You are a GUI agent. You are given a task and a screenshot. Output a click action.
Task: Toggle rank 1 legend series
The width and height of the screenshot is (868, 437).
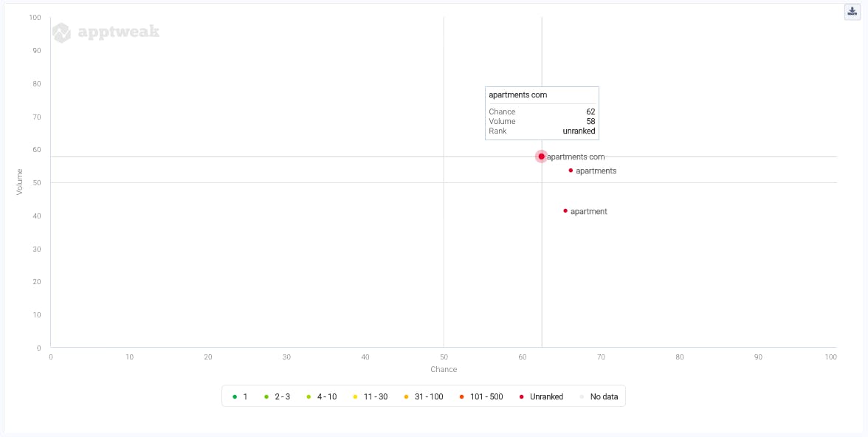click(x=241, y=396)
